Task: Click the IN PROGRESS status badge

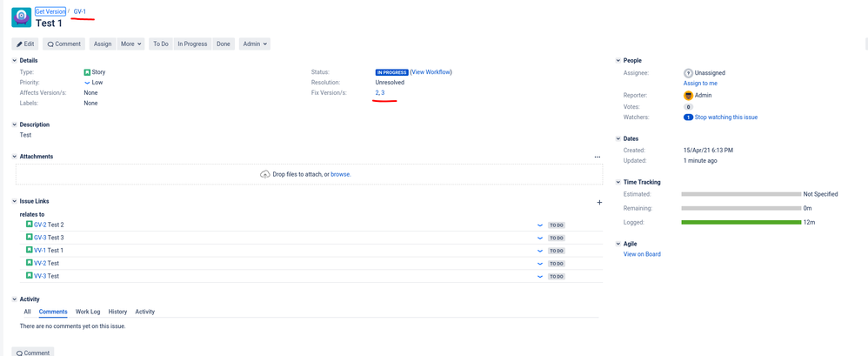Action: coord(392,72)
